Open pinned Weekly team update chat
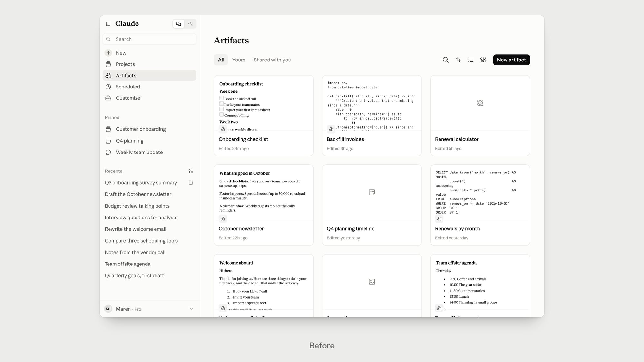The image size is (644, 362). pyautogui.click(x=149, y=152)
